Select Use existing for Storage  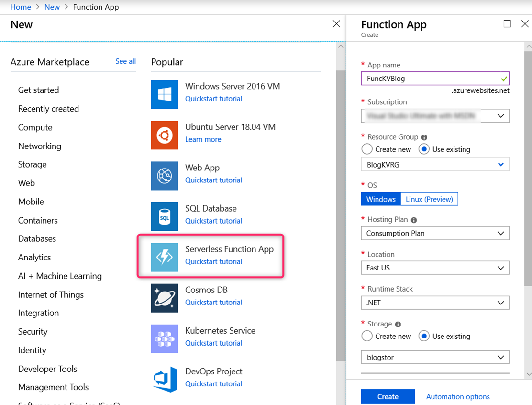point(424,336)
